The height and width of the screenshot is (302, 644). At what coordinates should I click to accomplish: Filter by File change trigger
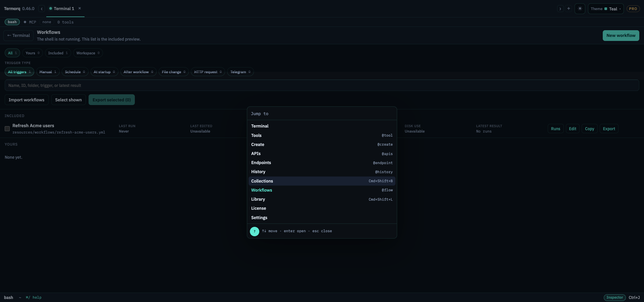point(173,72)
